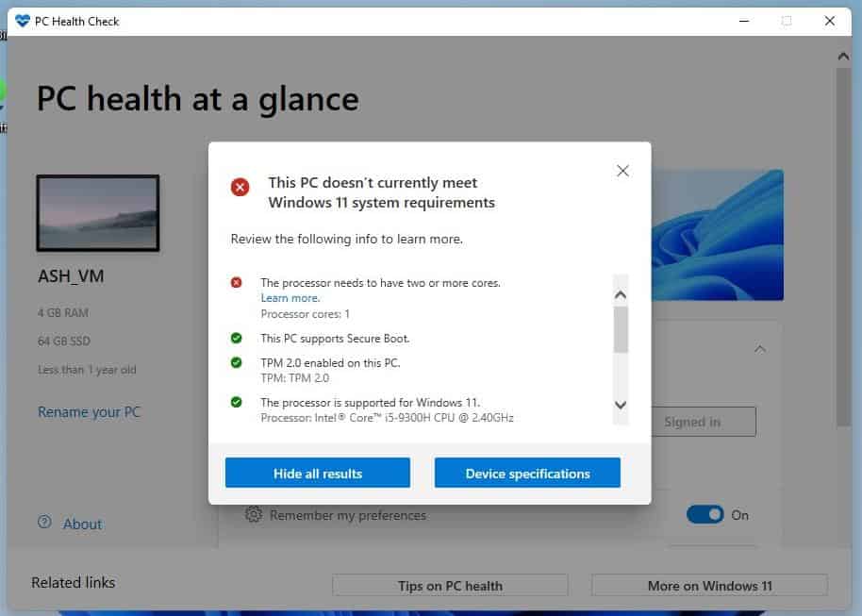Image resolution: width=862 pixels, height=616 pixels.
Task: Open Device specifications
Action: [x=527, y=473]
